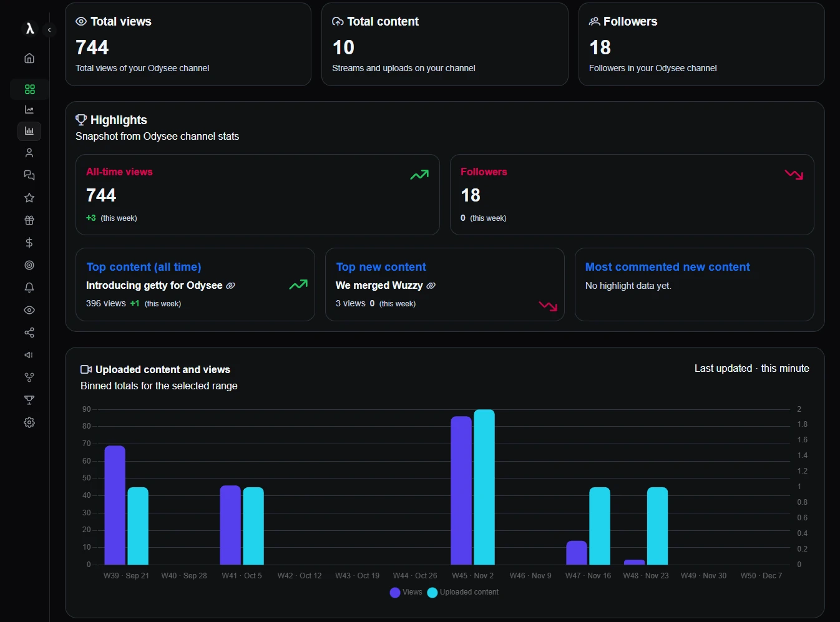Click the eye icon in the sidebar
This screenshot has width=840, height=622.
point(29,310)
